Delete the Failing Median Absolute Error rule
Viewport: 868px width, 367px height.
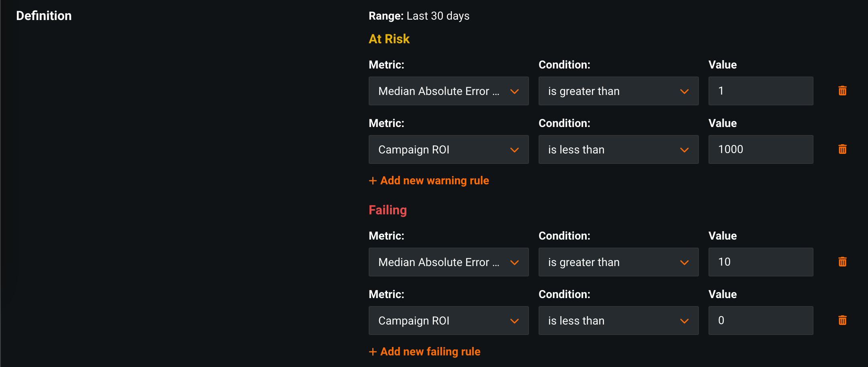tap(842, 262)
